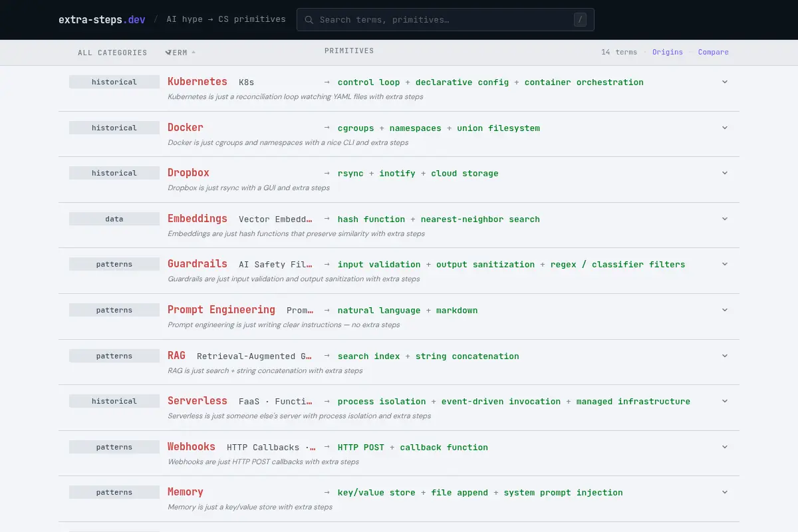
Task: Open the Serverless term title
Action: (198, 401)
